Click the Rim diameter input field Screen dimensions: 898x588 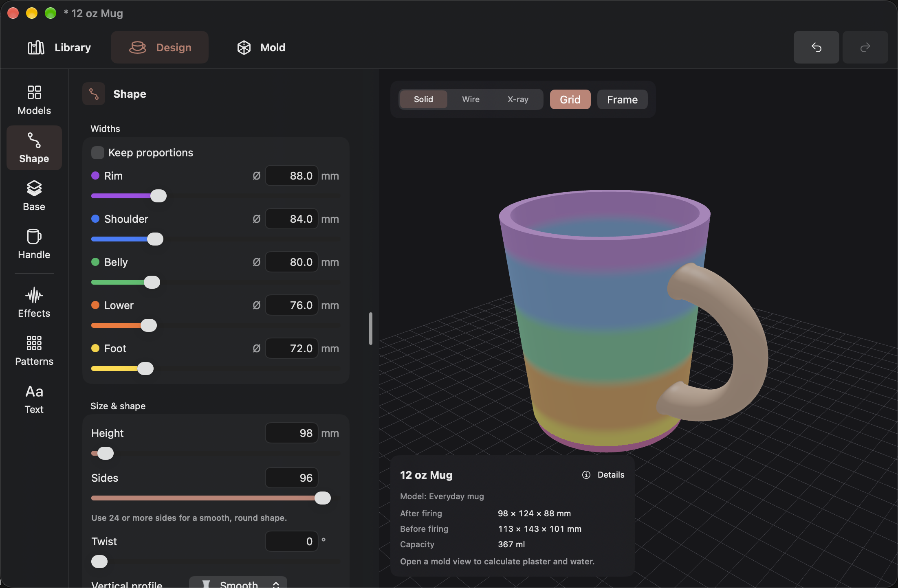pyautogui.click(x=291, y=176)
